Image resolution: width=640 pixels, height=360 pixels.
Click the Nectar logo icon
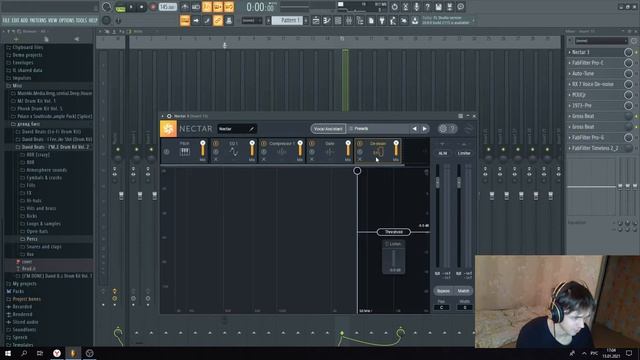[x=168, y=129]
